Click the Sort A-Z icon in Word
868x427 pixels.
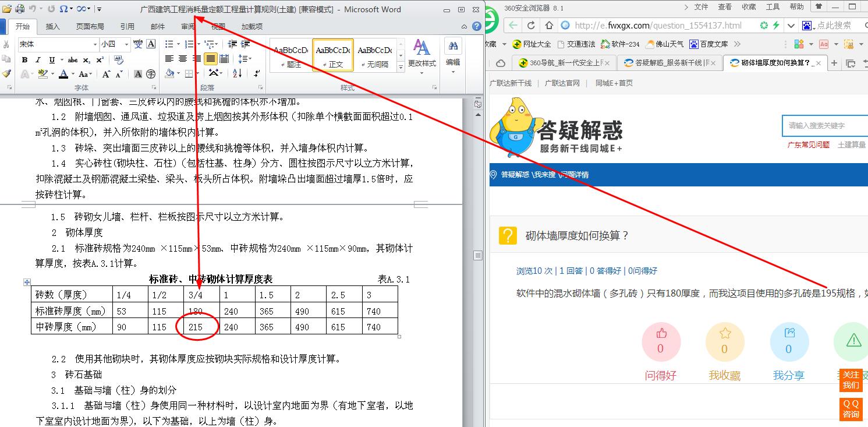click(238, 73)
